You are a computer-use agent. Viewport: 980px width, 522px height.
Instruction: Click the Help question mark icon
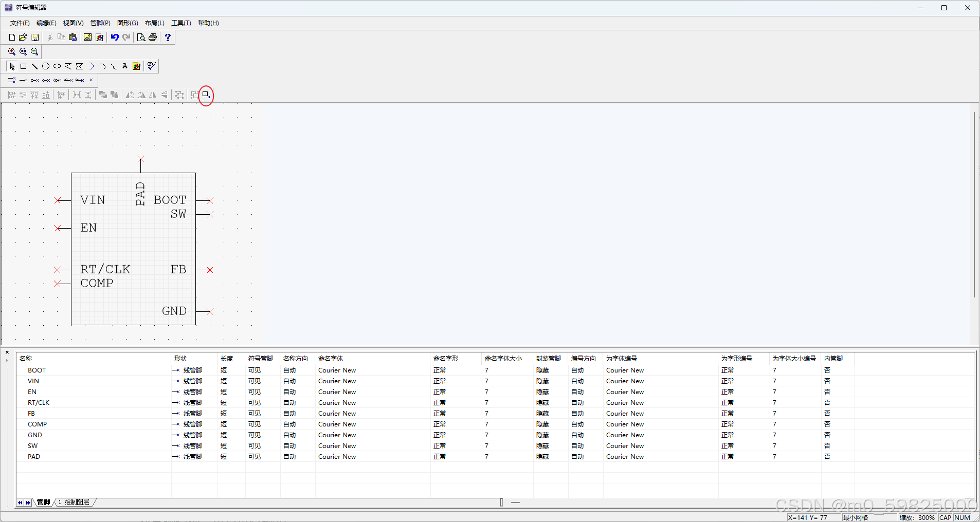point(167,37)
